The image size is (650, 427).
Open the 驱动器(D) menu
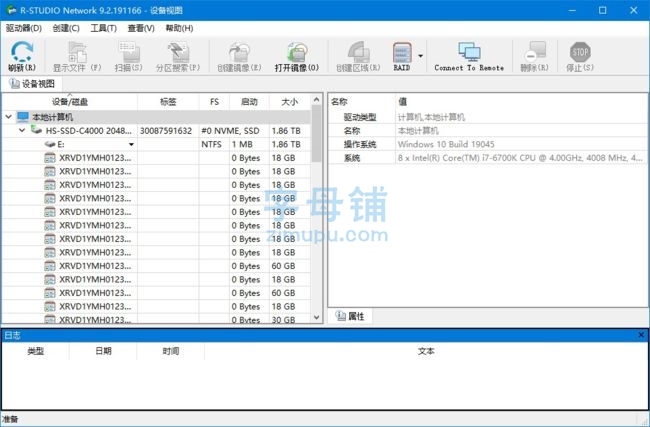(x=24, y=28)
